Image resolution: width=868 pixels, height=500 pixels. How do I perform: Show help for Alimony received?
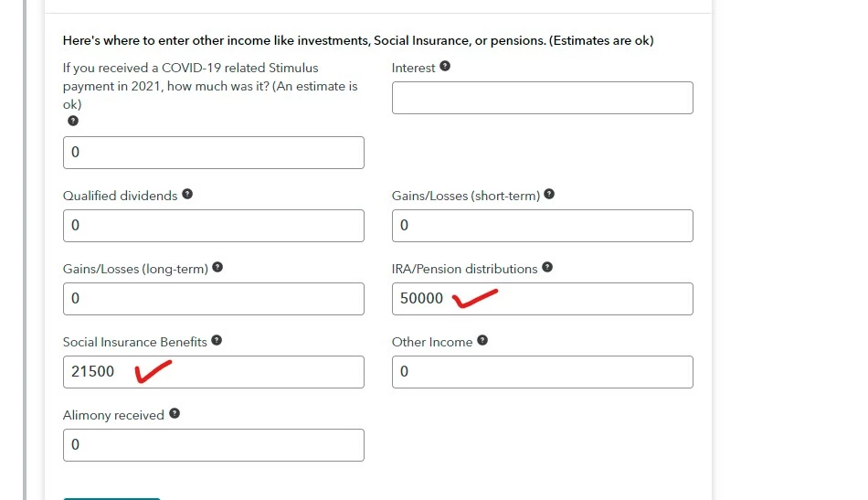(175, 414)
